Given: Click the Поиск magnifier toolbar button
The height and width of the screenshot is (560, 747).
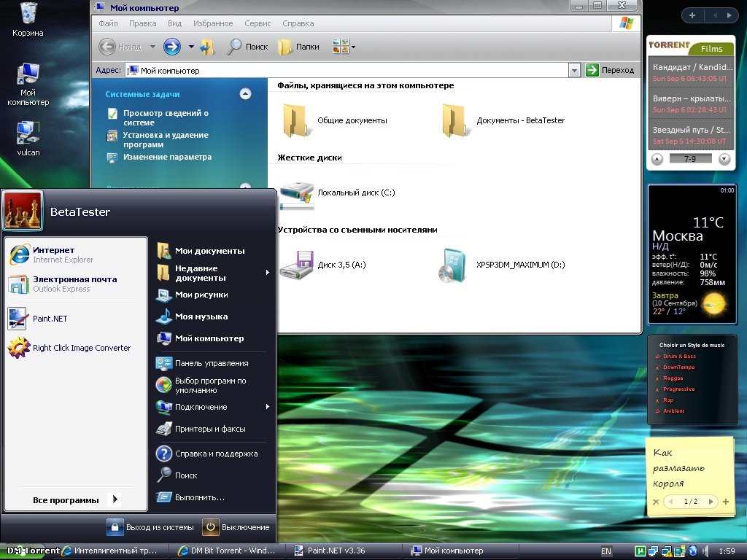Looking at the screenshot, I should 247,47.
